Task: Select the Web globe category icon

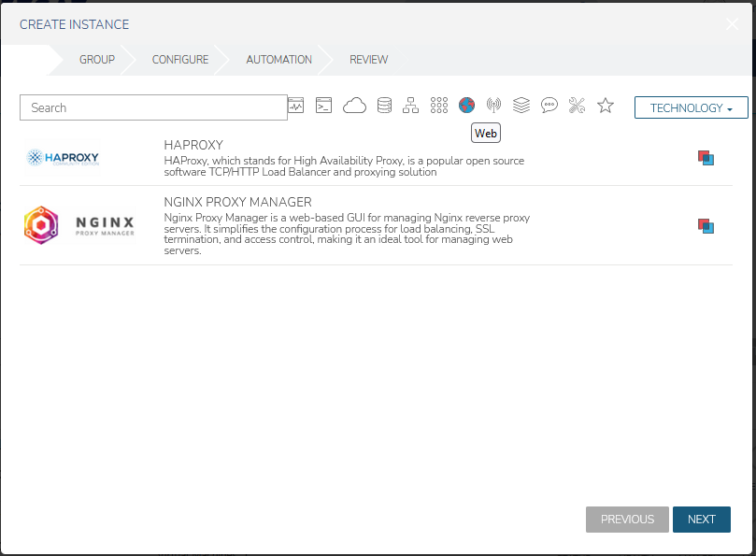Action: [x=467, y=107]
